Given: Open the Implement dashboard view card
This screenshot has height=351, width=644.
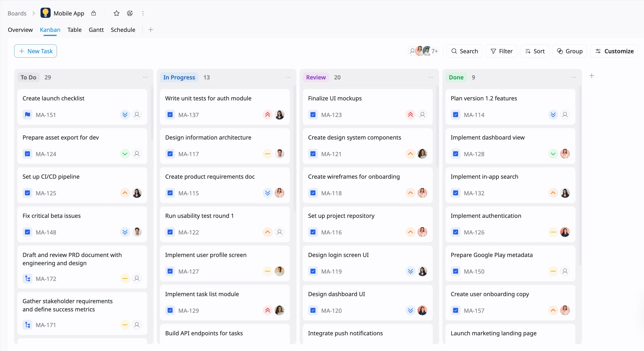Looking at the screenshot, I should [x=510, y=146].
